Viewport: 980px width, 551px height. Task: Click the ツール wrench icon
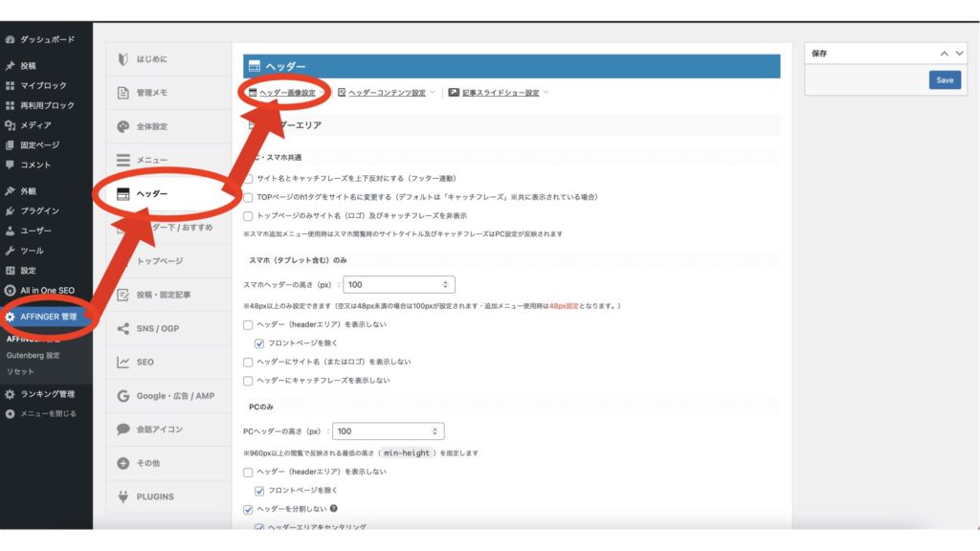tap(10, 251)
